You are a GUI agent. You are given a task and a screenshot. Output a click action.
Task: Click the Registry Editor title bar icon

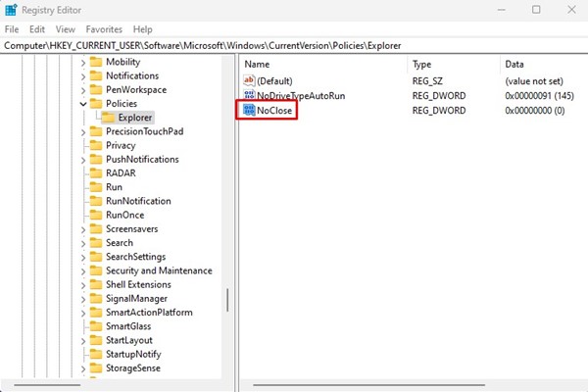pyautogui.click(x=11, y=10)
